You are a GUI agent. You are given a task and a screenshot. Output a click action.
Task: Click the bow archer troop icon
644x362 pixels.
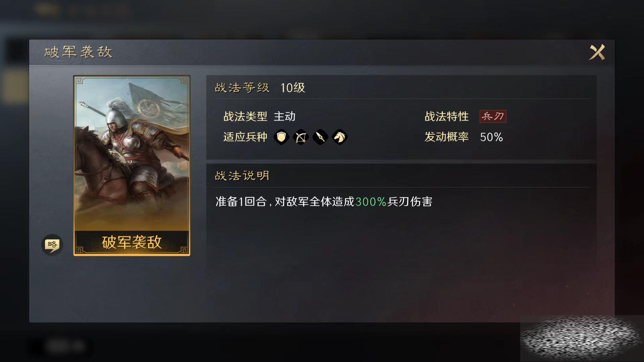tap(301, 137)
